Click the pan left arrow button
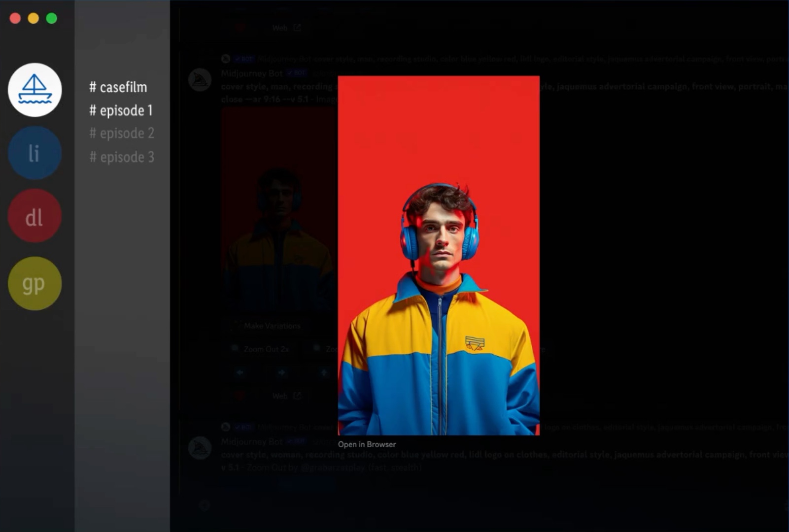 (x=240, y=373)
